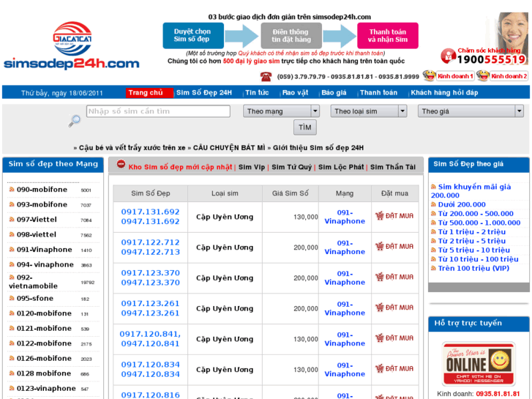Click the smiley icon beside Kinh doanh 2
532x399 pixels.
click(482, 75)
